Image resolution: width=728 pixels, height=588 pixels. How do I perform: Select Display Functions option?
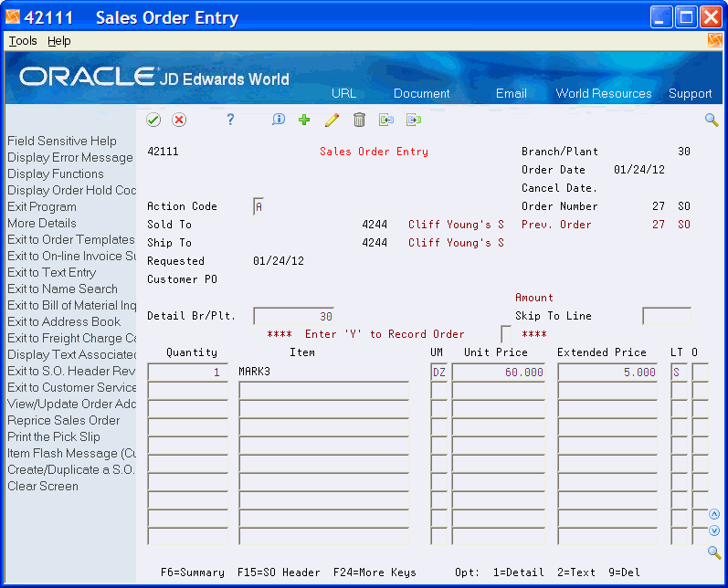pos(55,174)
